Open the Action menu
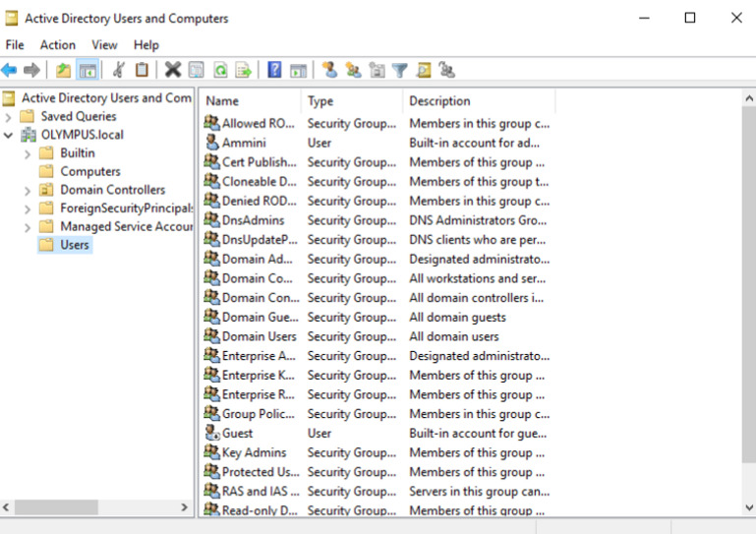 57,45
